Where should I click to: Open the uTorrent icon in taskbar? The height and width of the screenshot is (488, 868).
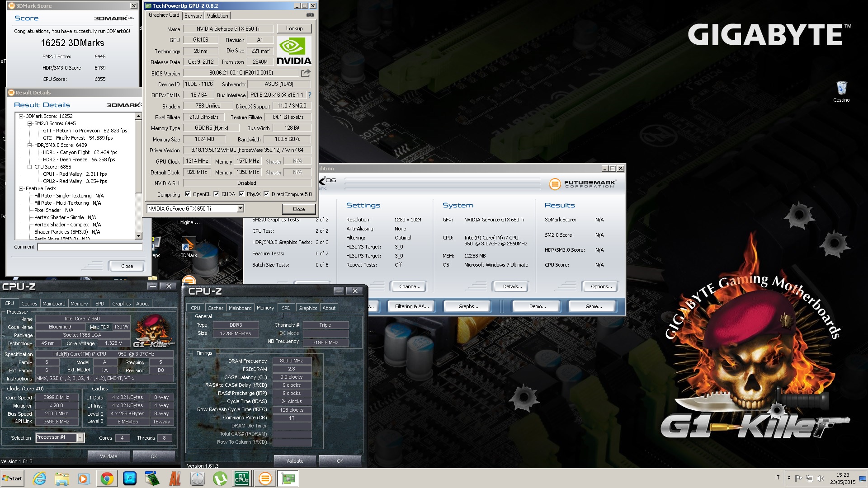pyautogui.click(x=220, y=479)
